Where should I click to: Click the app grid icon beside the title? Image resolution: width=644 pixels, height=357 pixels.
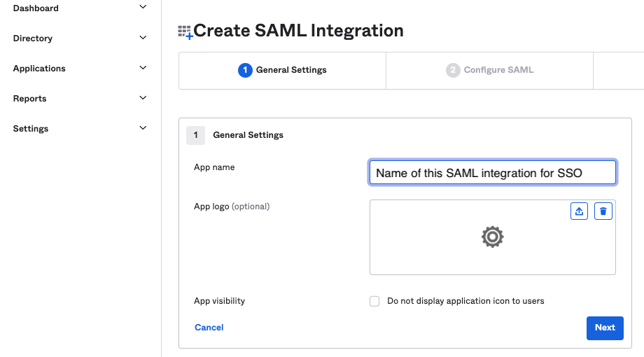(185, 32)
